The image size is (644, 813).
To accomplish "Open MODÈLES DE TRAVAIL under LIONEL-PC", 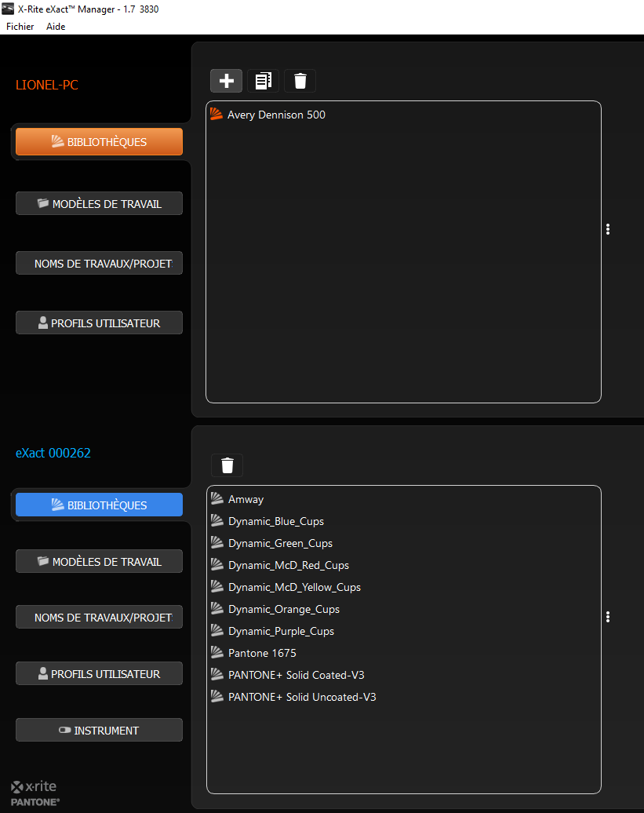I will [99, 203].
